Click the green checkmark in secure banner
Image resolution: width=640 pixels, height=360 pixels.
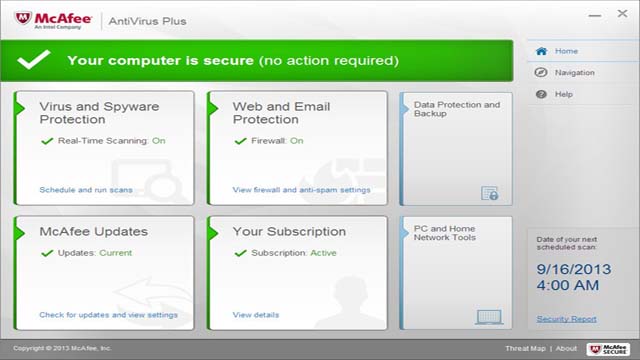point(34,60)
